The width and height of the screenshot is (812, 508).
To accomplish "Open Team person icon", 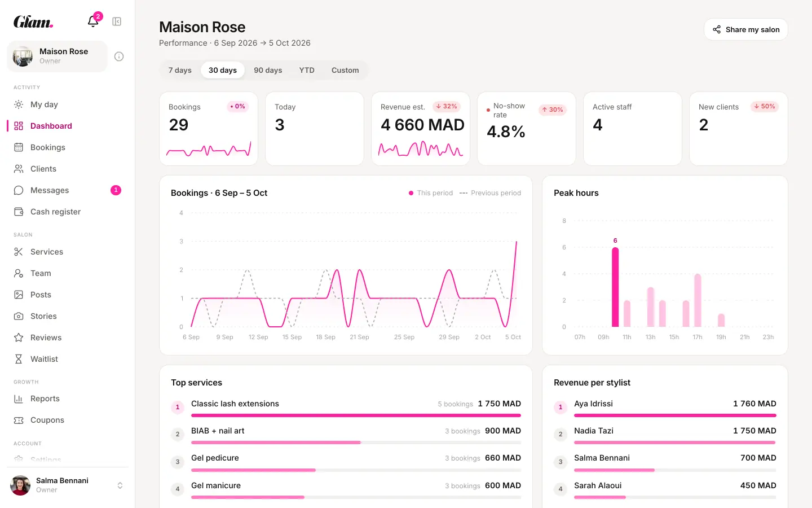I will tap(19, 273).
